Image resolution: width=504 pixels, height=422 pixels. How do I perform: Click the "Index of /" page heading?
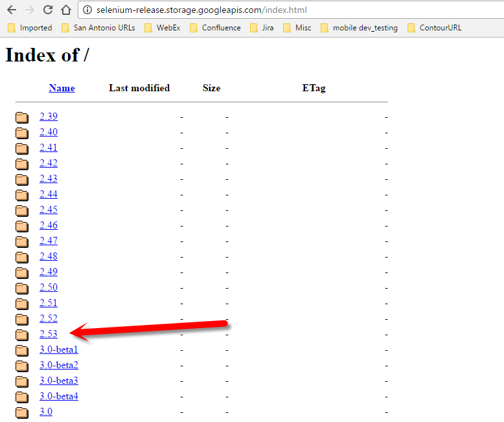point(47,55)
